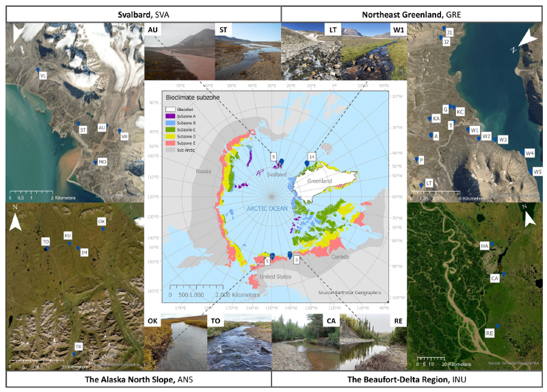Select the W3 site pin in Greenland
The image size is (547, 392).
click(495, 140)
